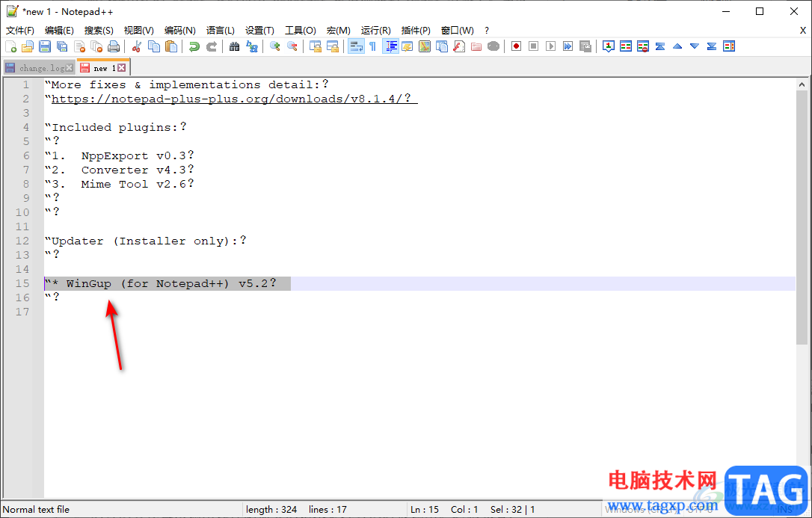Create a new document from the toolbar
This screenshot has width=812, height=518.
[x=11, y=46]
